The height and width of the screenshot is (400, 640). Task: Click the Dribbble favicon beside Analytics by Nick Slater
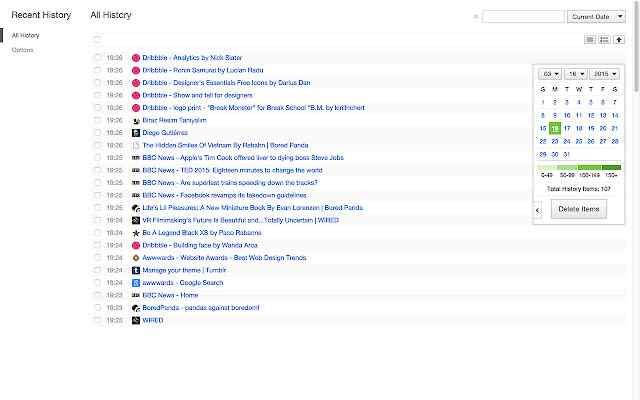136,58
